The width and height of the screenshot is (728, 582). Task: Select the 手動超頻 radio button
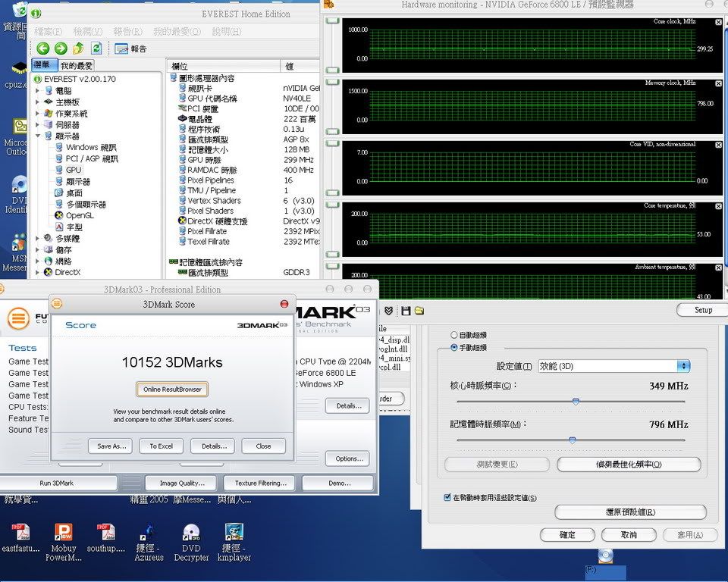(454, 347)
